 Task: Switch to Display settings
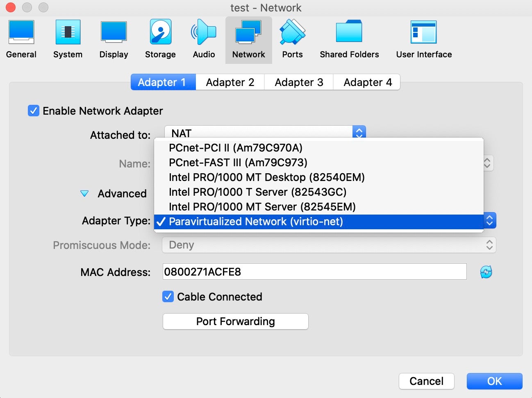pyautogui.click(x=114, y=40)
